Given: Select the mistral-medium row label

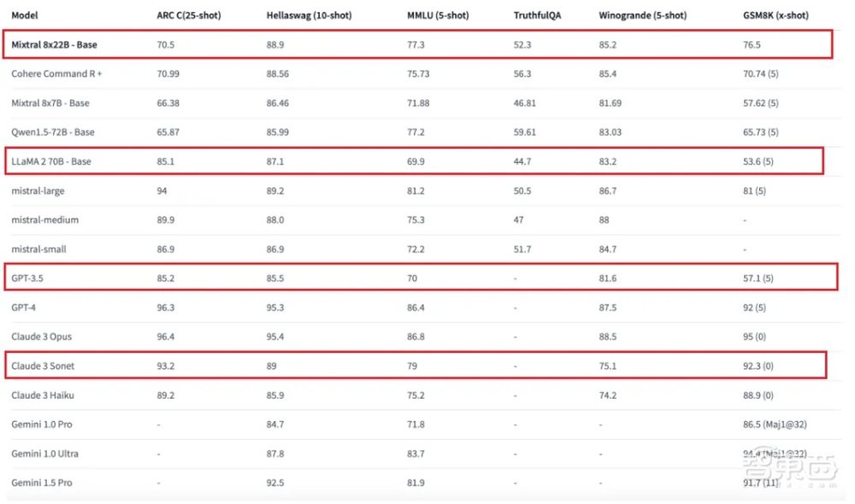Looking at the screenshot, I should (x=44, y=220).
